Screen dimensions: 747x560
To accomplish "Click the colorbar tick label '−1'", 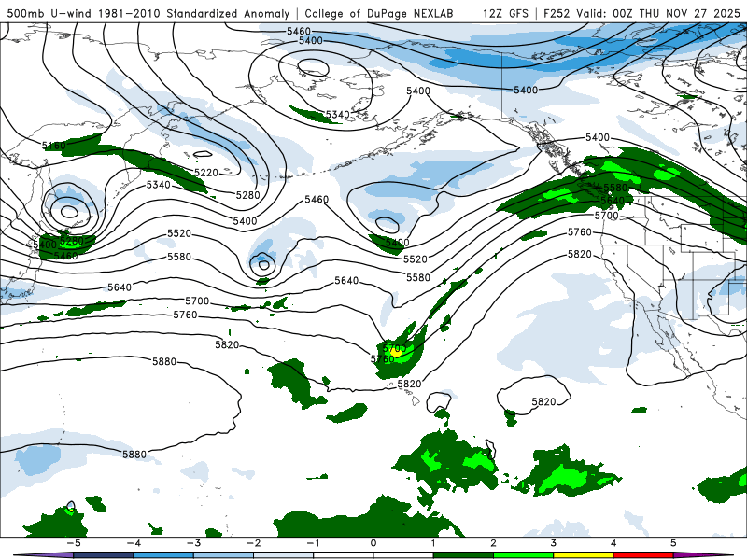I will 314,543.
